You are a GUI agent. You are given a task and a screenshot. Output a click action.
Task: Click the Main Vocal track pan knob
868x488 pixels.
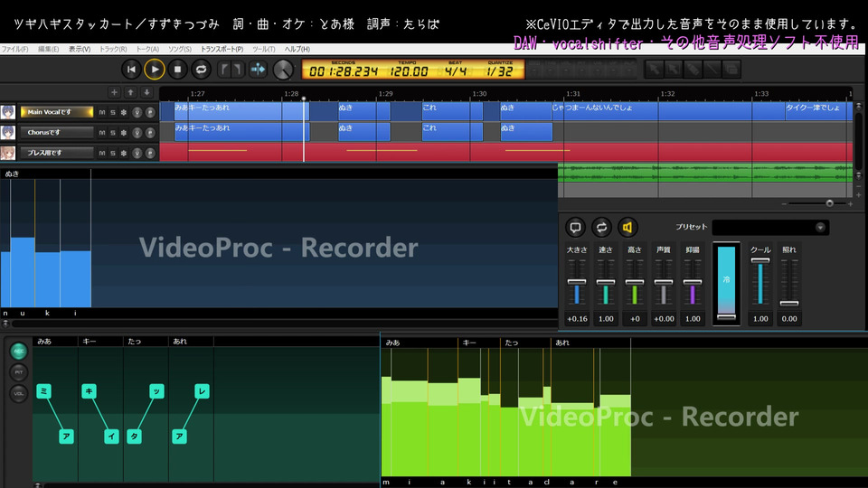[150, 112]
